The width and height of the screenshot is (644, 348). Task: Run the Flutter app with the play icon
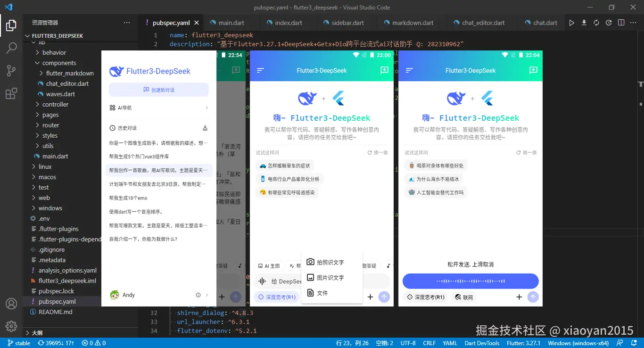coord(571,22)
